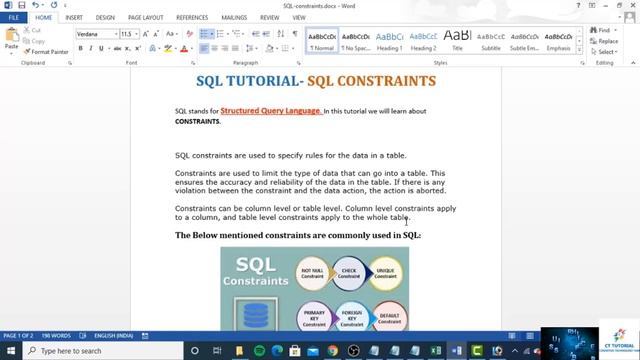This screenshot has width=640, height=360.
Task: Open Spotify from the taskbar
Action: point(259,351)
